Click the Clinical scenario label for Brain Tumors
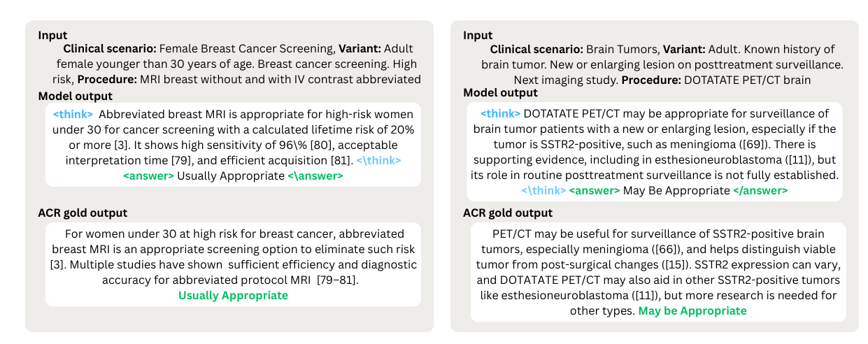The width and height of the screenshot is (868, 344). point(536,50)
